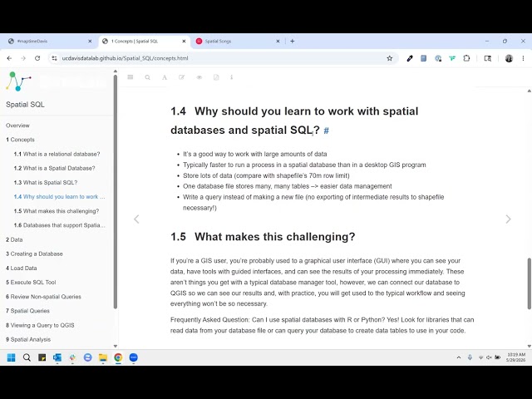Click the 'Spatial SQL' book title in sidebar

[x=25, y=105]
